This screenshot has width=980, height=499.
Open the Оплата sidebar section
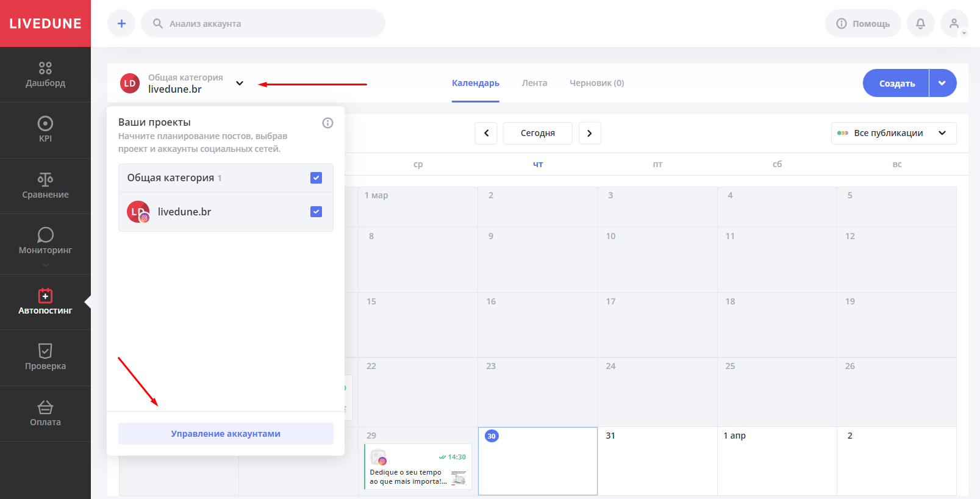pos(45,414)
